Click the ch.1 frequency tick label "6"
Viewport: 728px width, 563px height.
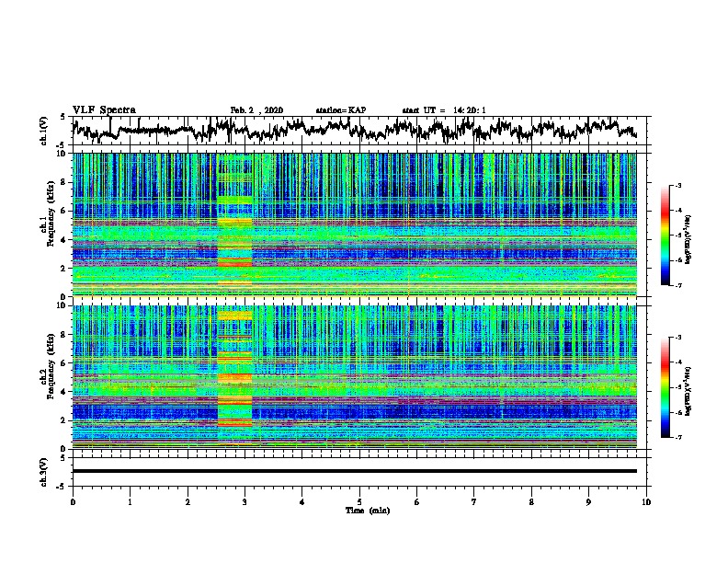(x=64, y=211)
